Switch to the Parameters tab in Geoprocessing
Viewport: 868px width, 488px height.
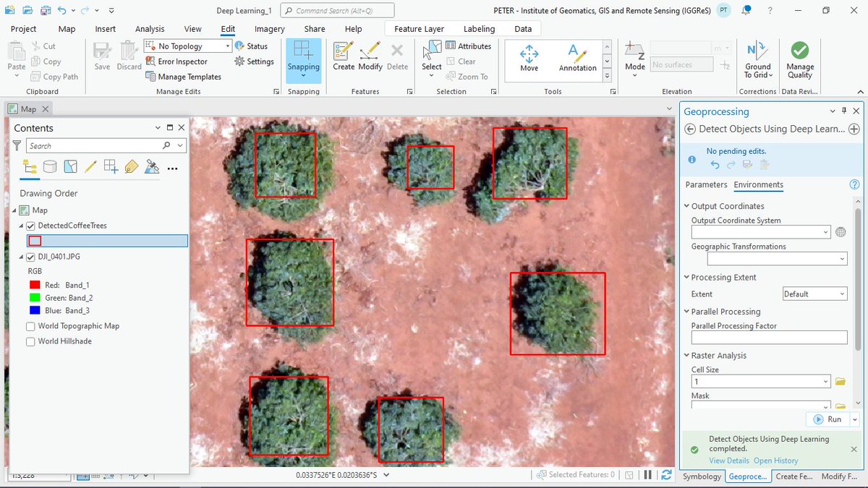[x=705, y=184]
